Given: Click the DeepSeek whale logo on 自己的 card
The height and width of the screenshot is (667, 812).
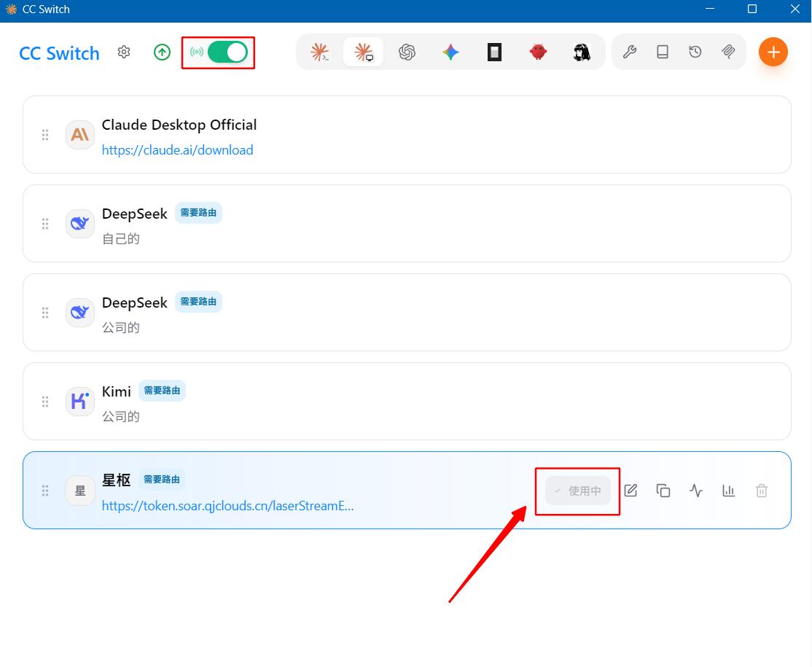Looking at the screenshot, I should pos(79,224).
